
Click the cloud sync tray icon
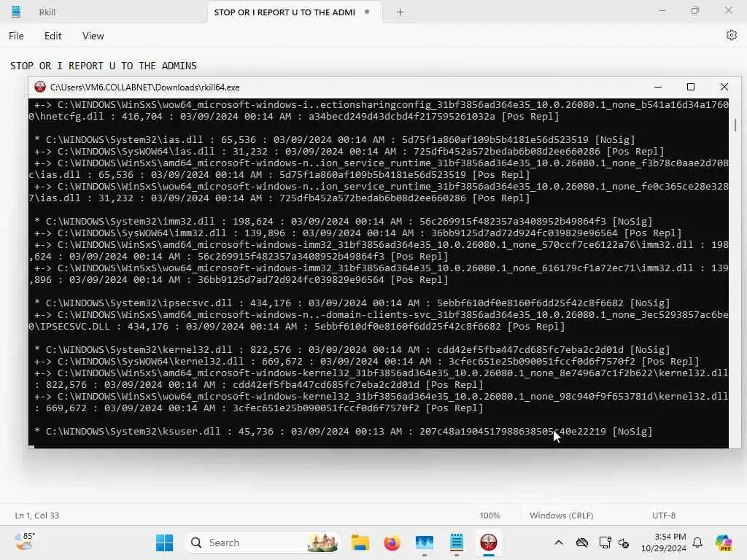click(582, 542)
